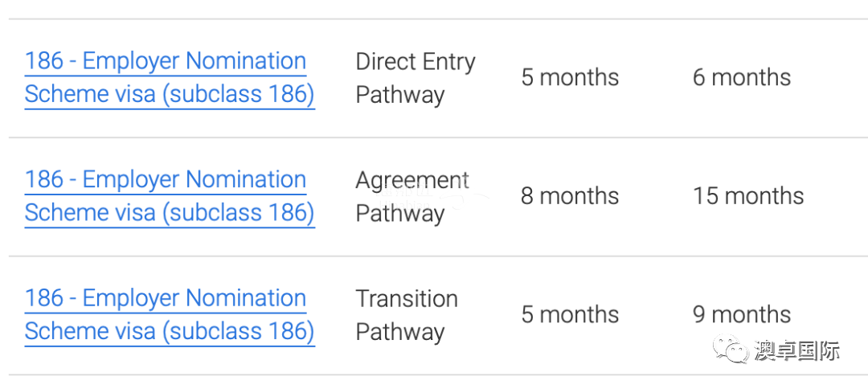This screenshot has width=868, height=389.
Task: Open '186 - Employer Nomination' link in Direct Entry row
Action: tap(166, 61)
